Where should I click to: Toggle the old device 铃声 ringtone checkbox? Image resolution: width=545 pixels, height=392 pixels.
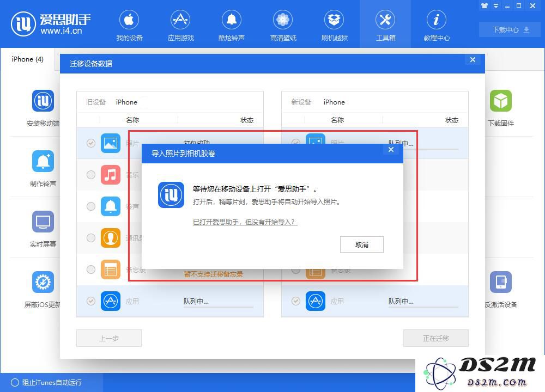tap(90, 206)
